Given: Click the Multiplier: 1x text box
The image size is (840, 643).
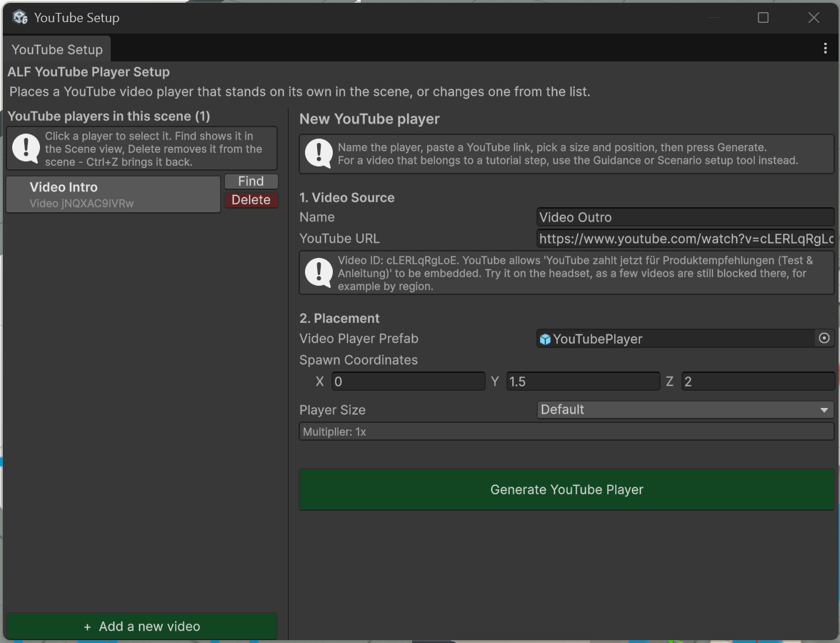Looking at the screenshot, I should click(x=566, y=432).
